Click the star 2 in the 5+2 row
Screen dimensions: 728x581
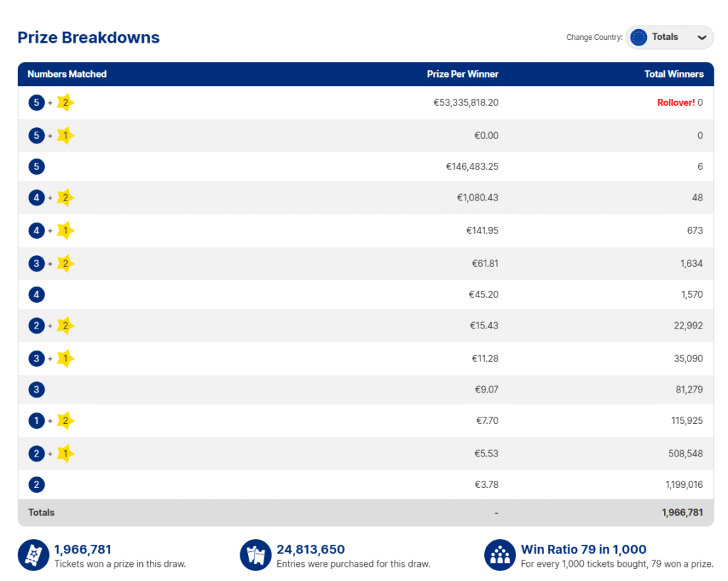coord(65,102)
